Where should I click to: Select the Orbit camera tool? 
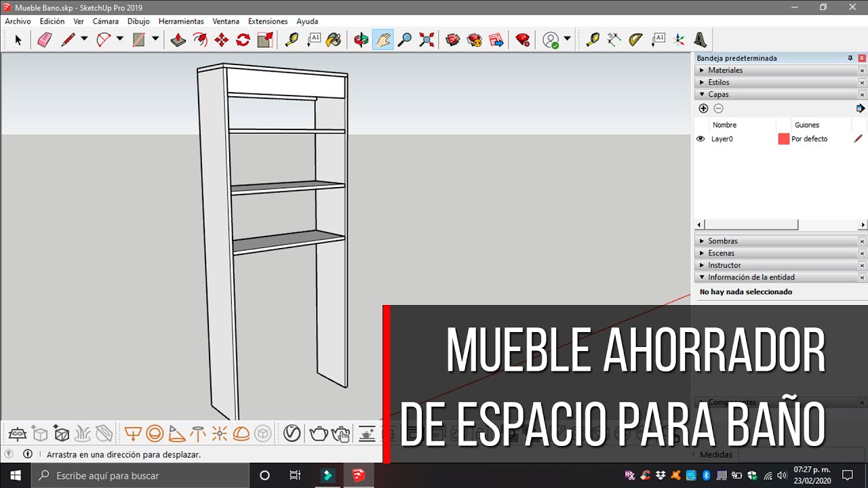click(x=361, y=40)
